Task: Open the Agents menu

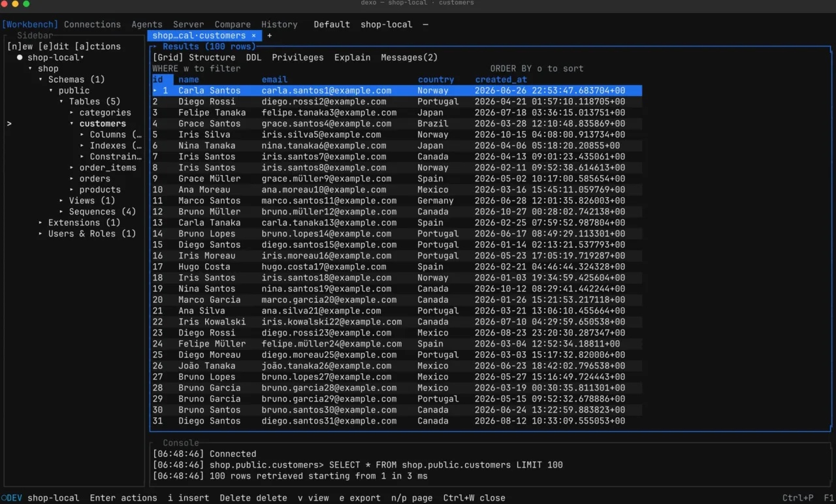Action: click(x=147, y=25)
